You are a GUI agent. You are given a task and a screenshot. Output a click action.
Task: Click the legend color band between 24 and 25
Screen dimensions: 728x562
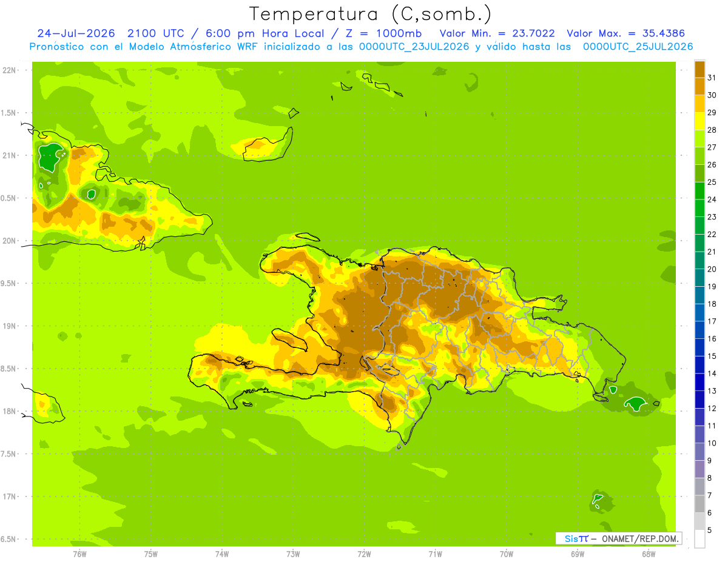click(x=699, y=190)
